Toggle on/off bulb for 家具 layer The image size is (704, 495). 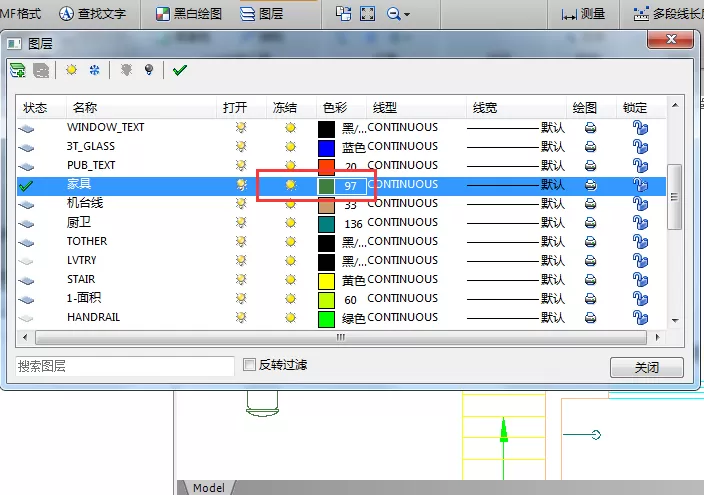point(241,185)
